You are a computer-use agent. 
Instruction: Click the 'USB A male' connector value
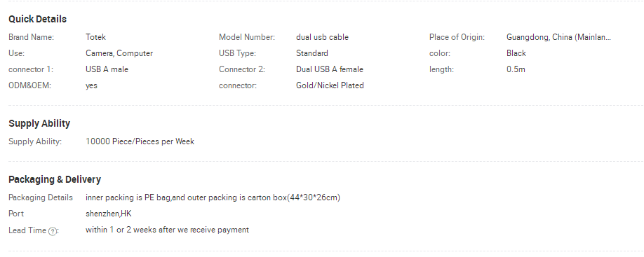[107, 69]
